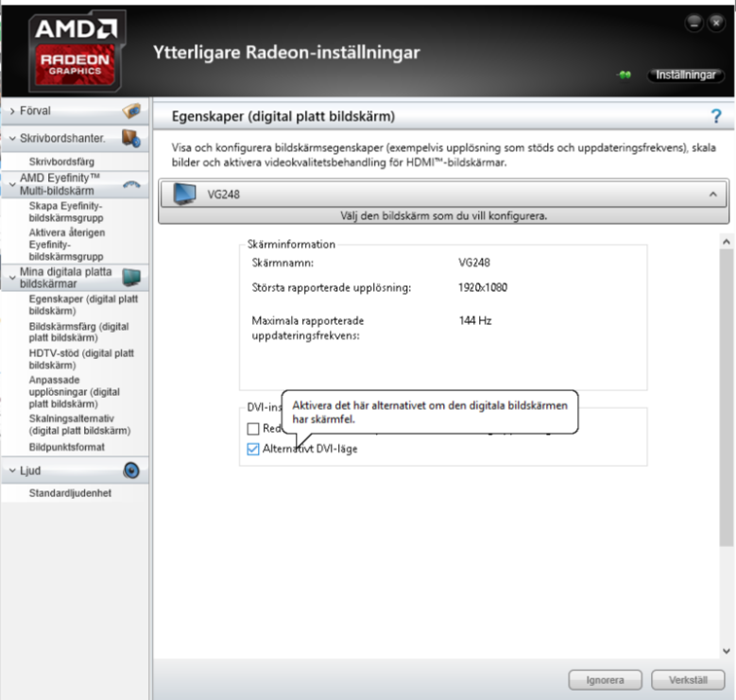736x700 pixels.
Task: Close the Radeon settings window
Action: [x=716, y=23]
